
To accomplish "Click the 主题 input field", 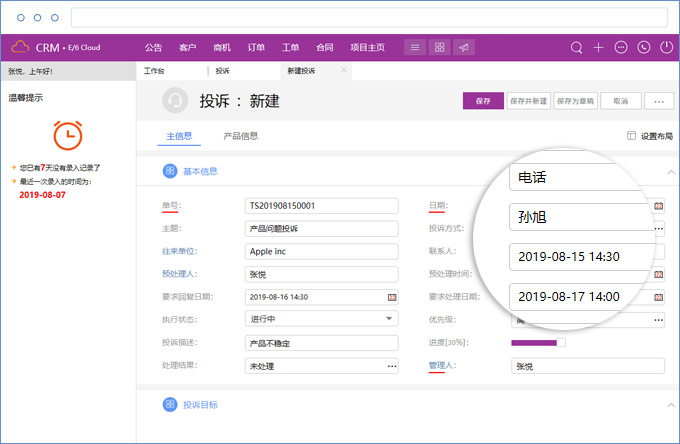I will point(320,228).
